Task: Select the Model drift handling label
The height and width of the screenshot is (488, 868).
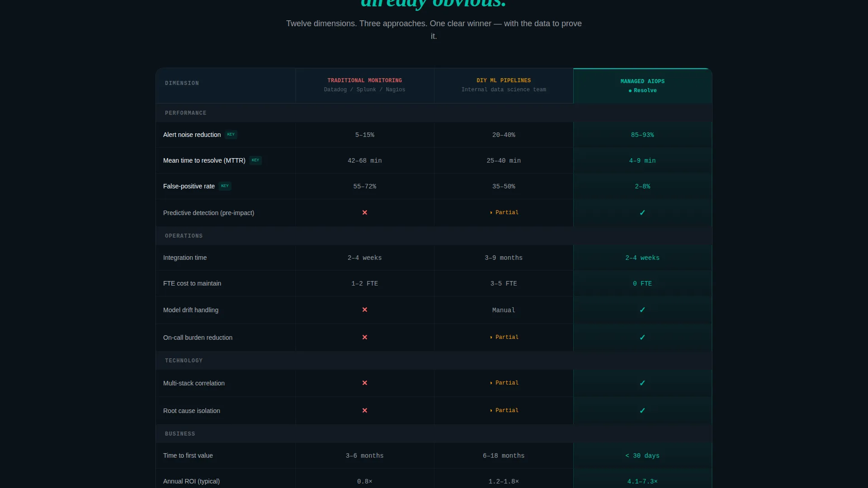Action: 191,310
